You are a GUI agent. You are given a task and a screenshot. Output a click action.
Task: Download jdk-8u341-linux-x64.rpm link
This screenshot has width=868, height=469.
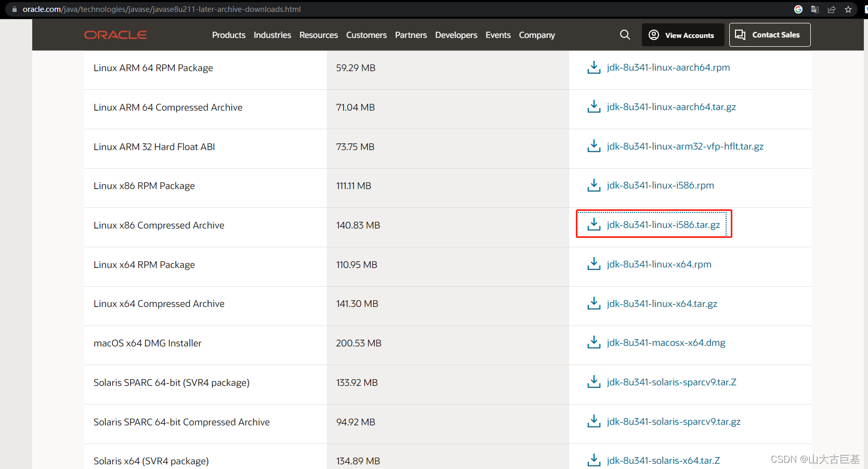[659, 264]
